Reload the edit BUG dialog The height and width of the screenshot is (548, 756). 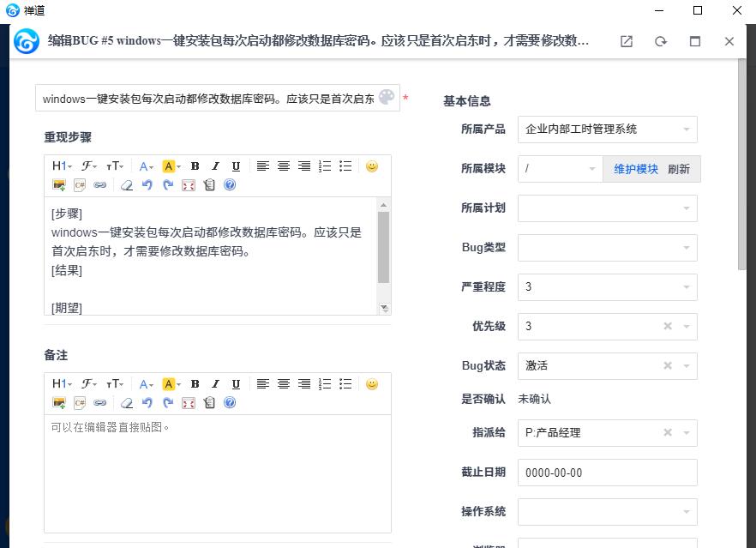[661, 41]
